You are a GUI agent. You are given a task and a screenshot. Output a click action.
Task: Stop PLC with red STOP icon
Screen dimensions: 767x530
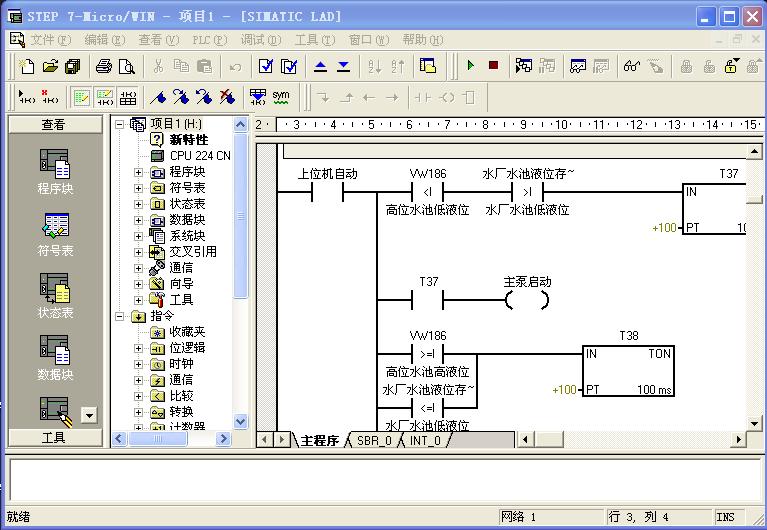494,65
